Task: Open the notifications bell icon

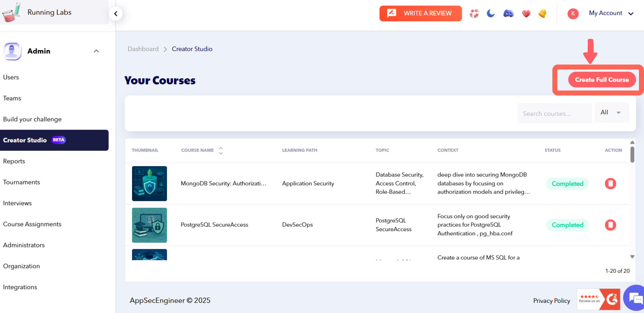Action: tap(542, 14)
